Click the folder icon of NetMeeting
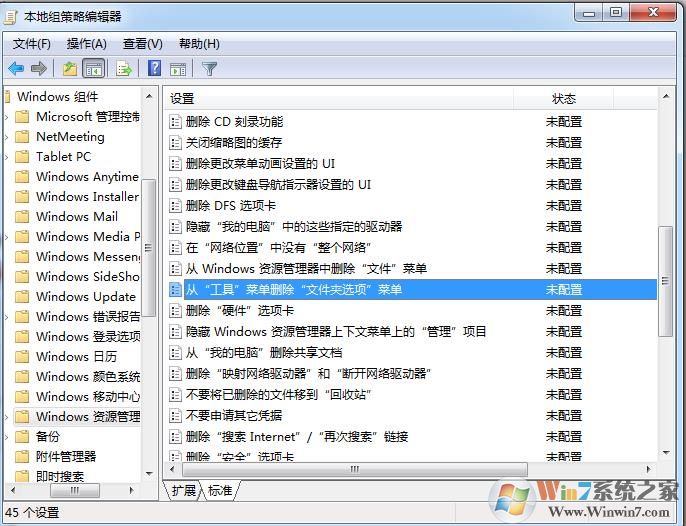Image resolution: width=686 pixels, height=526 pixels. (x=22, y=137)
